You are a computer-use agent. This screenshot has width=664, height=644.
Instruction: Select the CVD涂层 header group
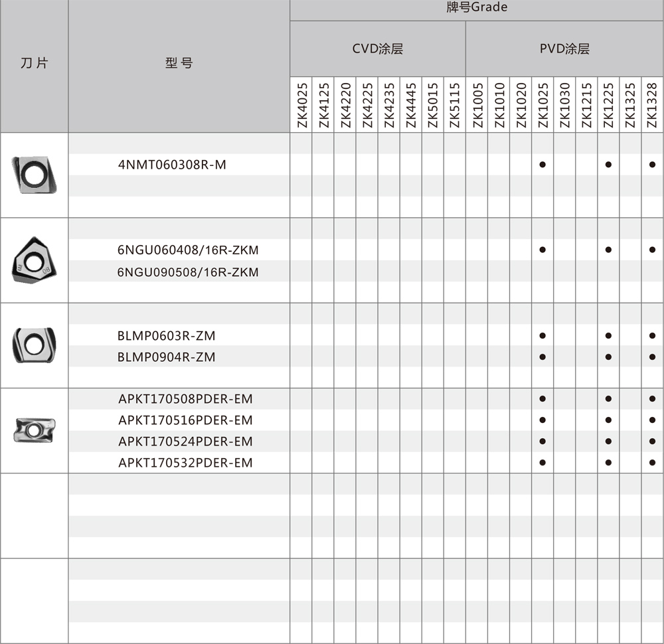tap(377, 49)
